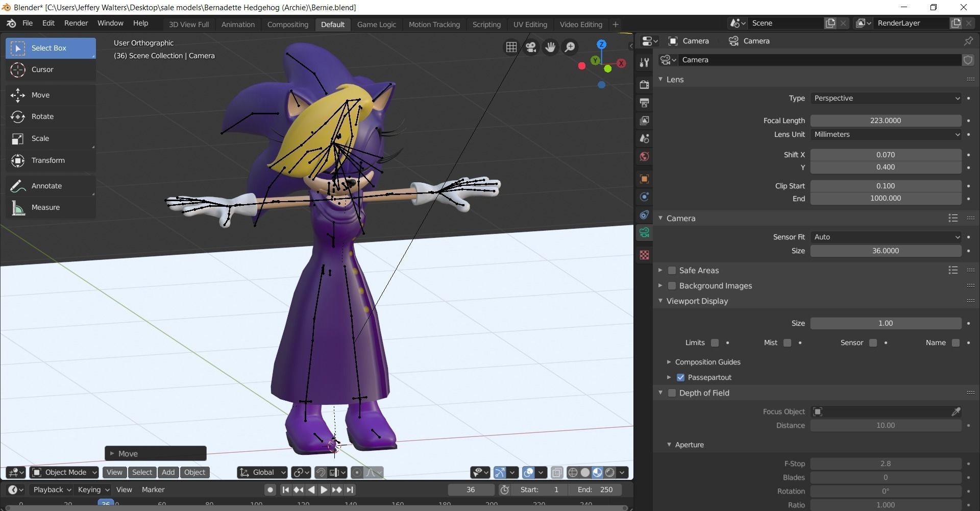The image size is (980, 511).
Task: Switch to the Scripting workspace tab
Action: coord(486,25)
